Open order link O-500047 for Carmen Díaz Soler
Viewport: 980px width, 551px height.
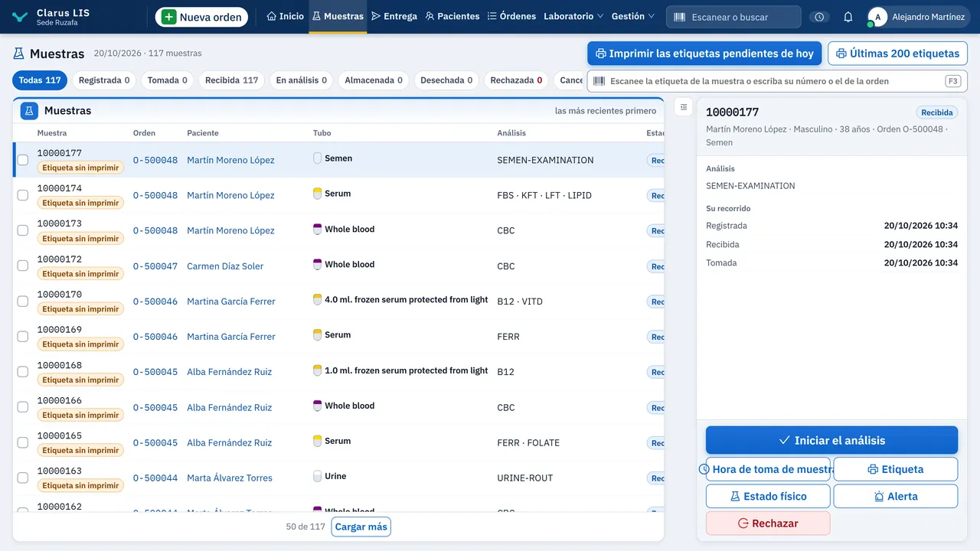tap(155, 266)
